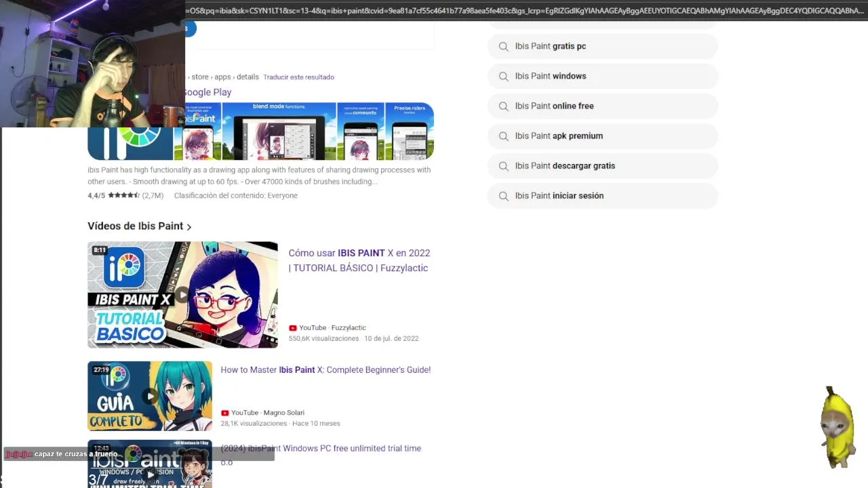Click search icon beside Ibis Paint apk premium
Image resolution: width=868 pixels, height=488 pixels.
pos(503,136)
